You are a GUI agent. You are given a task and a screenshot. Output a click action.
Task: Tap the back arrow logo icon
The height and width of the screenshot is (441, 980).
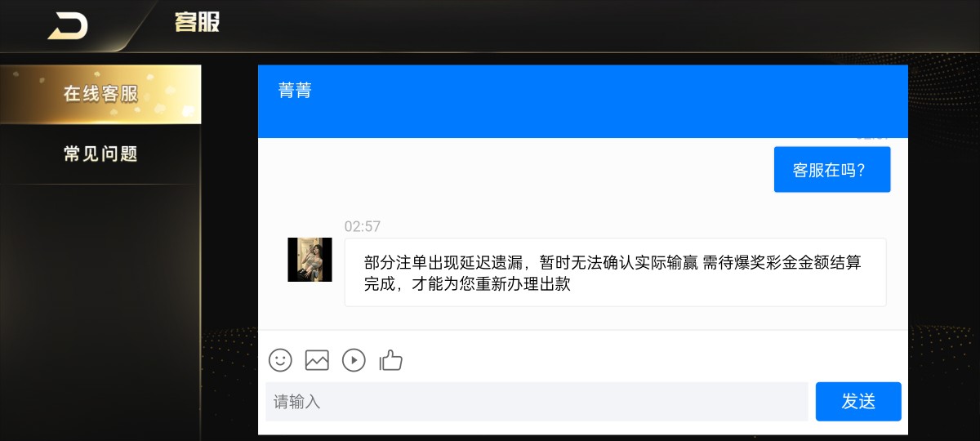[x=68, y=25]
